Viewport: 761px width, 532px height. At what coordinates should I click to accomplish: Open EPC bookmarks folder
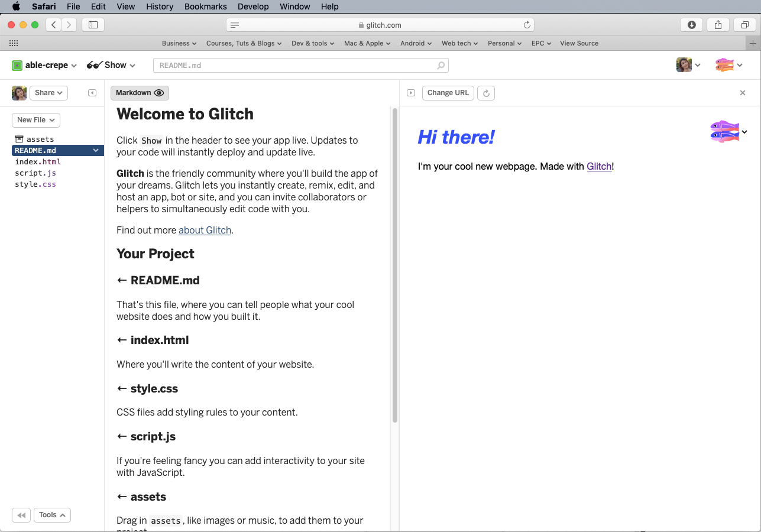[x=541, y=43]
